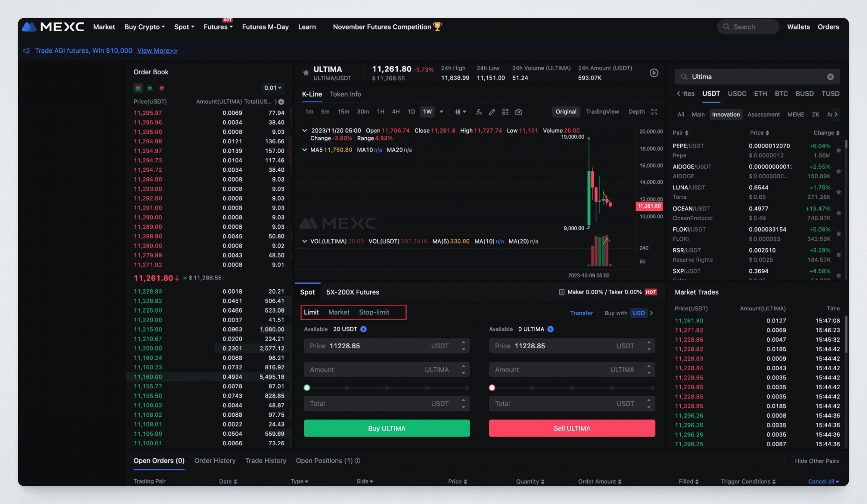The image size is (867, 504).
Task: Take a chart snapshot with camera icon
Action: pyautogui.click(x=519, y=112)
